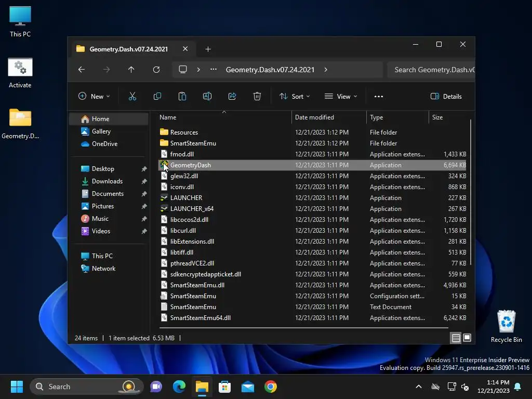Show collapsed path ellipsis in address bar

pyautogui.click(x=214, y=70)
